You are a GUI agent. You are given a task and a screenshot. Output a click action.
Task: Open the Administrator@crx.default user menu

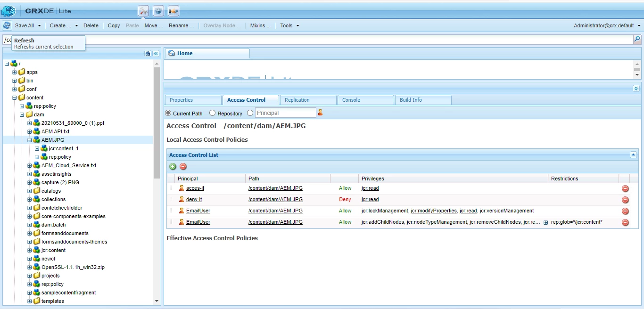607,25
